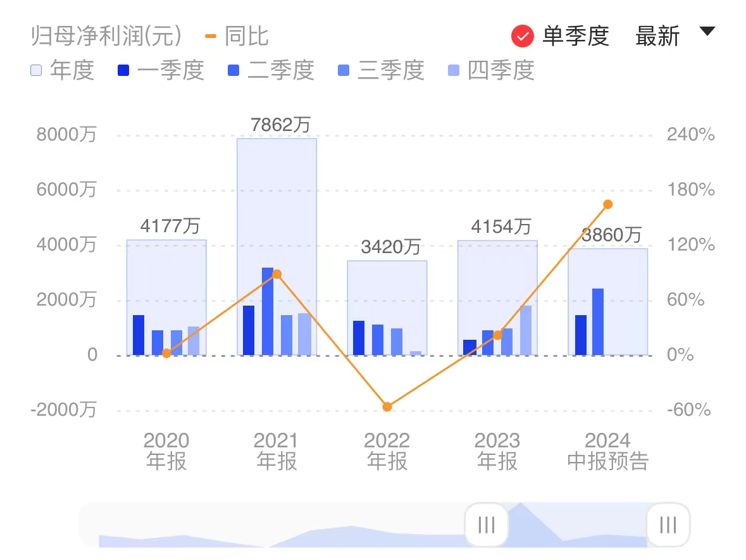This screenshot has width=746, height=560.
Task: Click the 年度 legend color square
Action: (35, 70)
